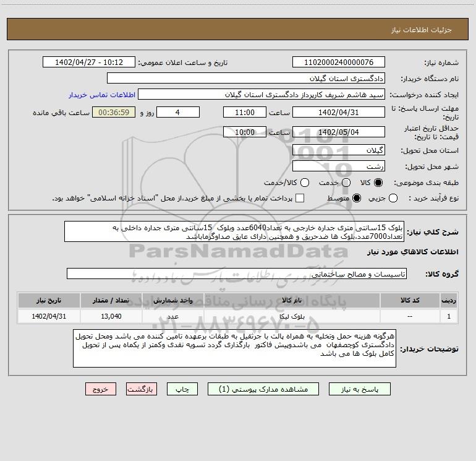
Task: Click the کد کالا column header
Action: point(410,300)
